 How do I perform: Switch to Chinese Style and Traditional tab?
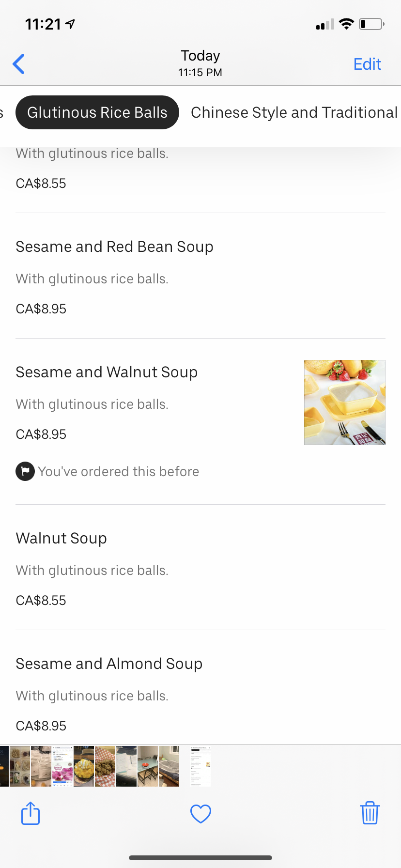click(294, 112)
